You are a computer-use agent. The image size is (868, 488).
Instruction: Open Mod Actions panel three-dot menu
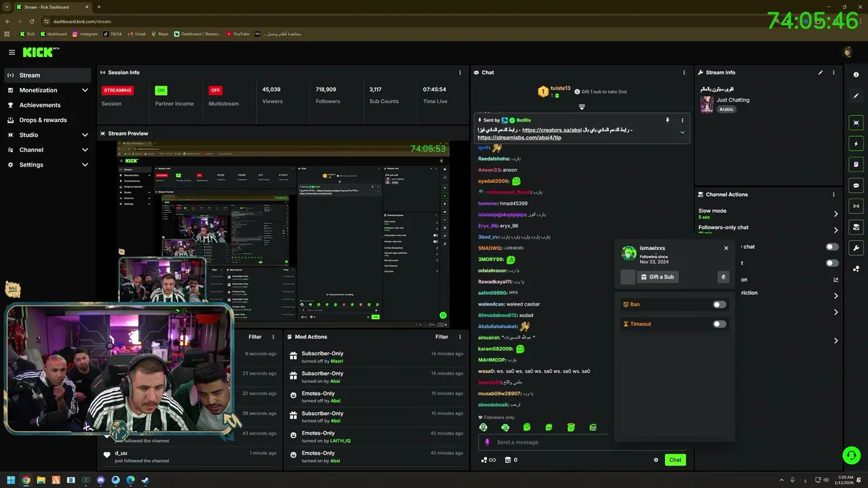(x=460, y=337)
